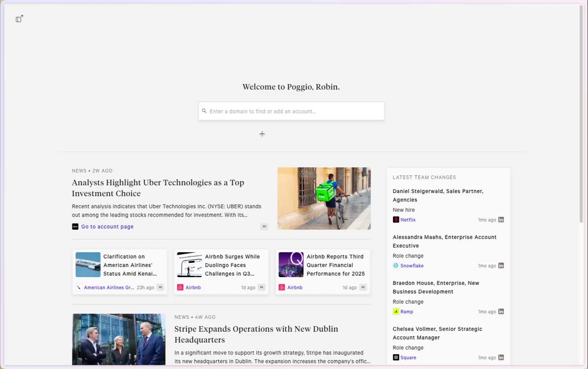Open Analysts Highlight Uber Technologies headline
588x369 pixels.
click(x=158, y=188)
